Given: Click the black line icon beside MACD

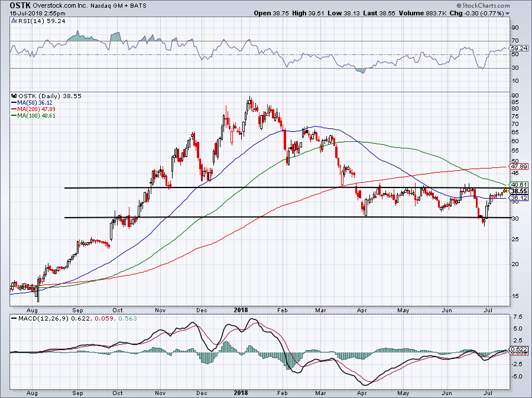Looking at the screenshot, I should [14, 319].
